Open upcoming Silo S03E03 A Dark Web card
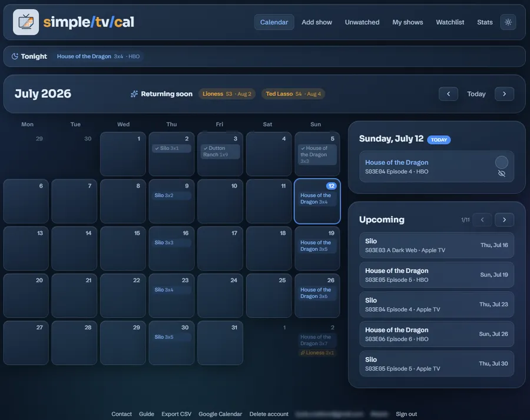530x420 pixels. 436,245
